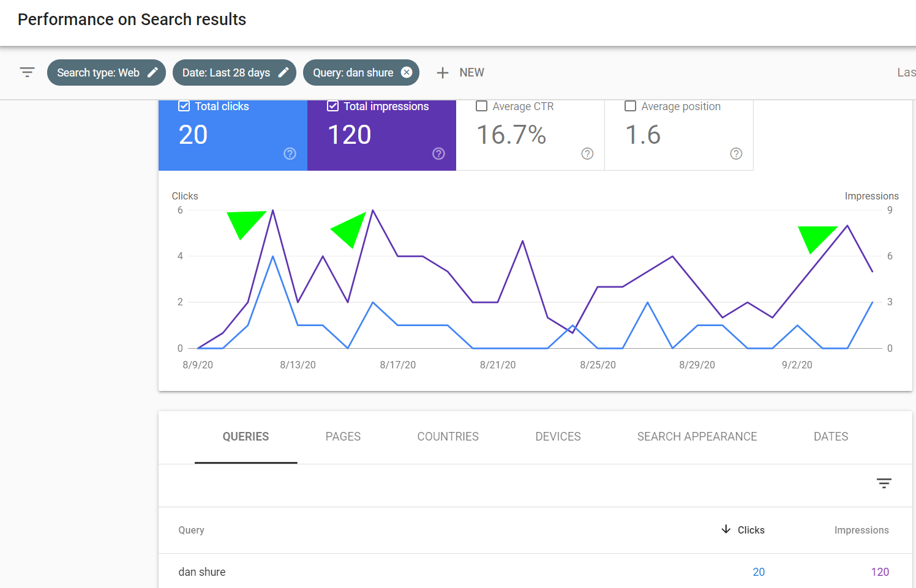The image size is (916, 588).
Task: Click the Performance on Search results heading
Action: click(x=132, y=20)
